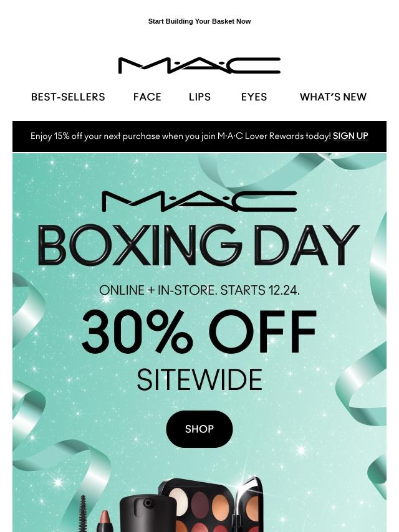Open the What's New section
This screenshot has width=399, height=532.
[x=333, y=97]
